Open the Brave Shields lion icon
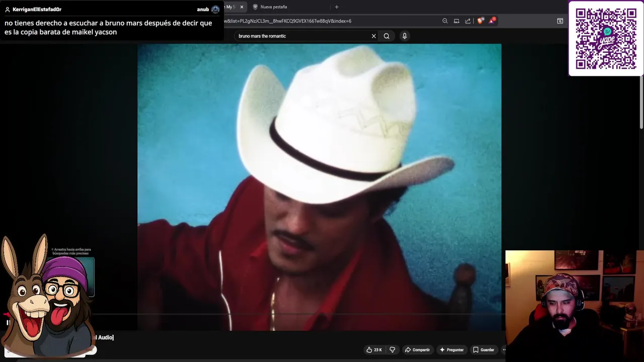The image size is (644, 362). coord(480,21)
